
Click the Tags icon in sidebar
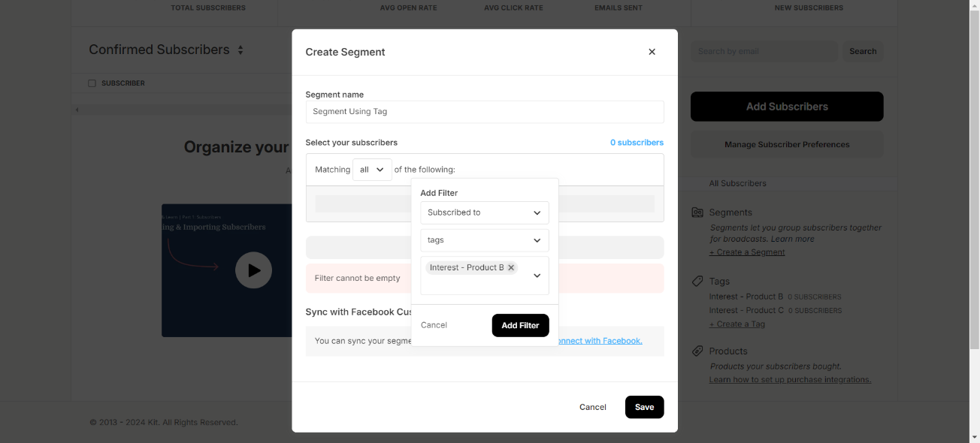click(697, 282)
